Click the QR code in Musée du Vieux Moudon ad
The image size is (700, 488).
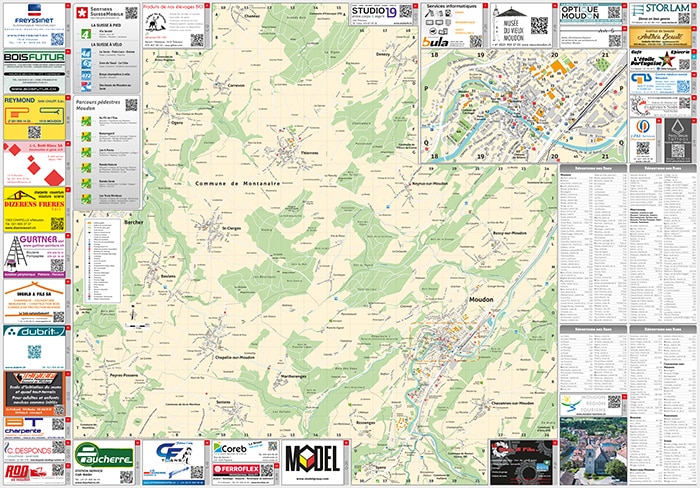pos(539,25)
